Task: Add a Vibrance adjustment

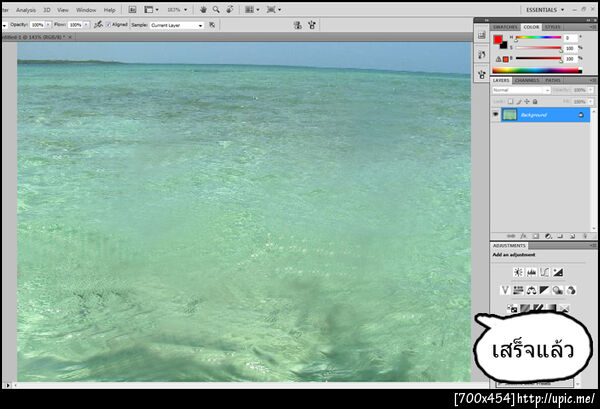Action: pyautogui.click(x=505, y=290)
